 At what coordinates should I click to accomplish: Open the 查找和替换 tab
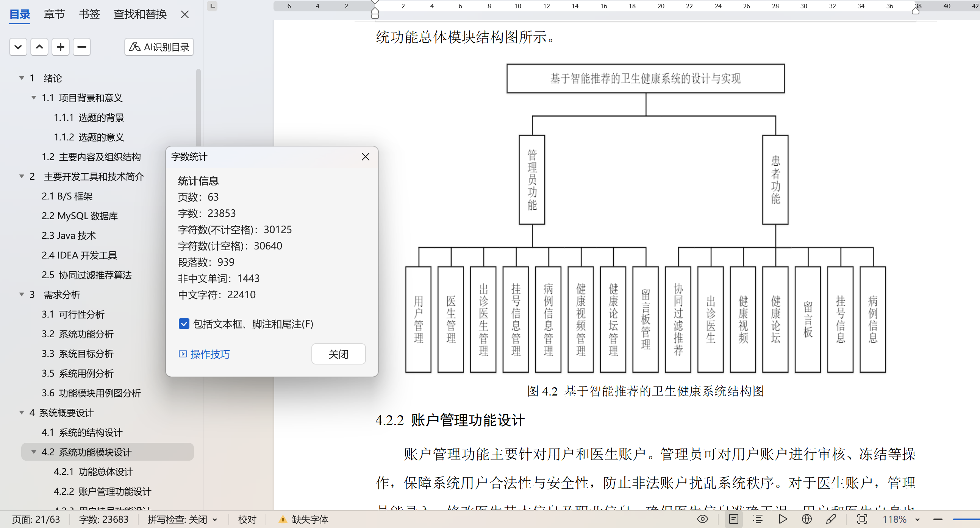coord(140,14)
